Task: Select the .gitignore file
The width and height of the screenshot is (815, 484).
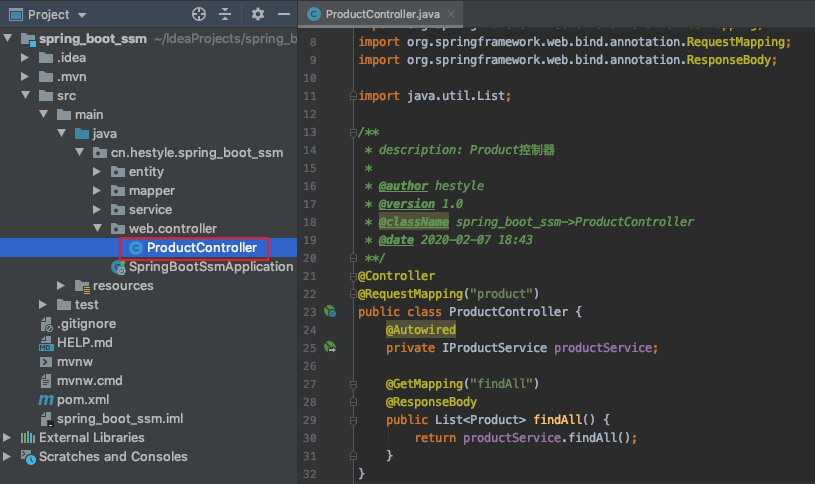Action: [87, 324]
